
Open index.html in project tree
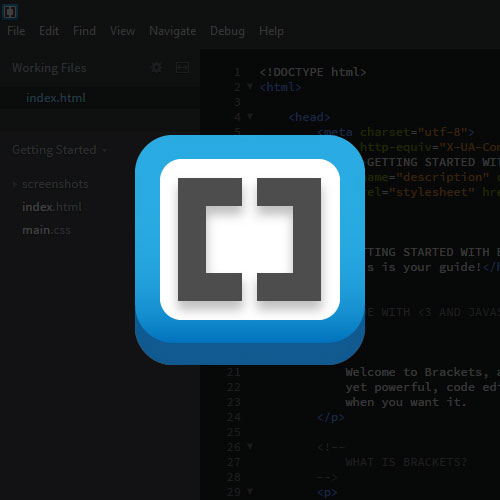pos(52,207)
